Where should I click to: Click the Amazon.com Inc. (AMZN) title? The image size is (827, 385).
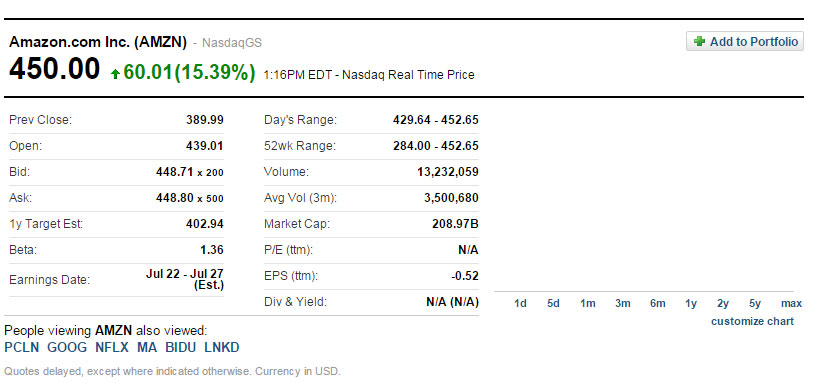(x=98, y=42)
